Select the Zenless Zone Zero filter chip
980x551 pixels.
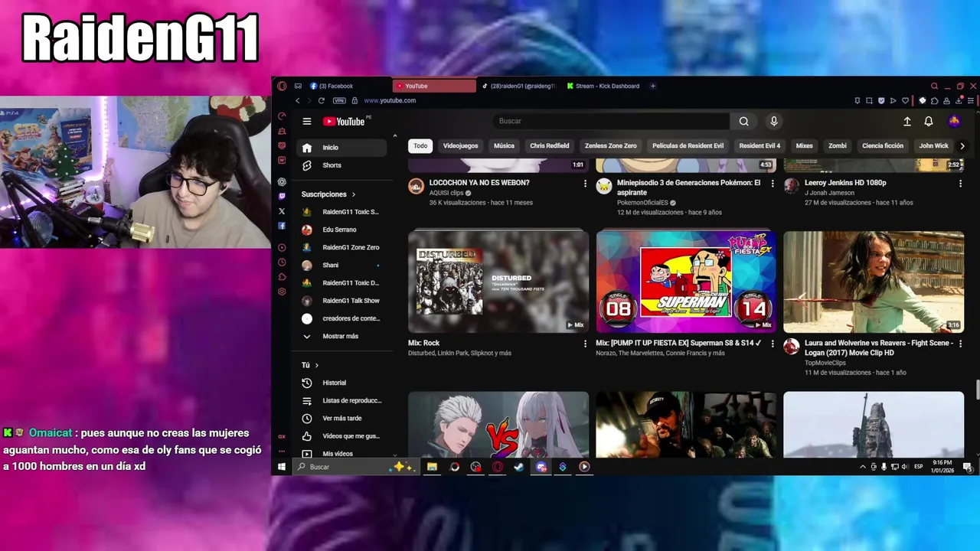pyautogui.click(x=611, y=145)
